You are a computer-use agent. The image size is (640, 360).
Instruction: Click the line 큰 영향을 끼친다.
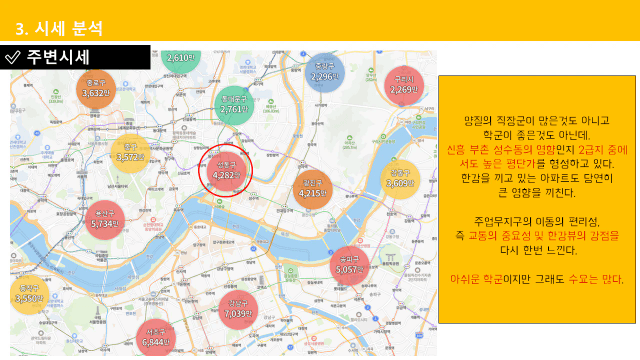[537, 192]
